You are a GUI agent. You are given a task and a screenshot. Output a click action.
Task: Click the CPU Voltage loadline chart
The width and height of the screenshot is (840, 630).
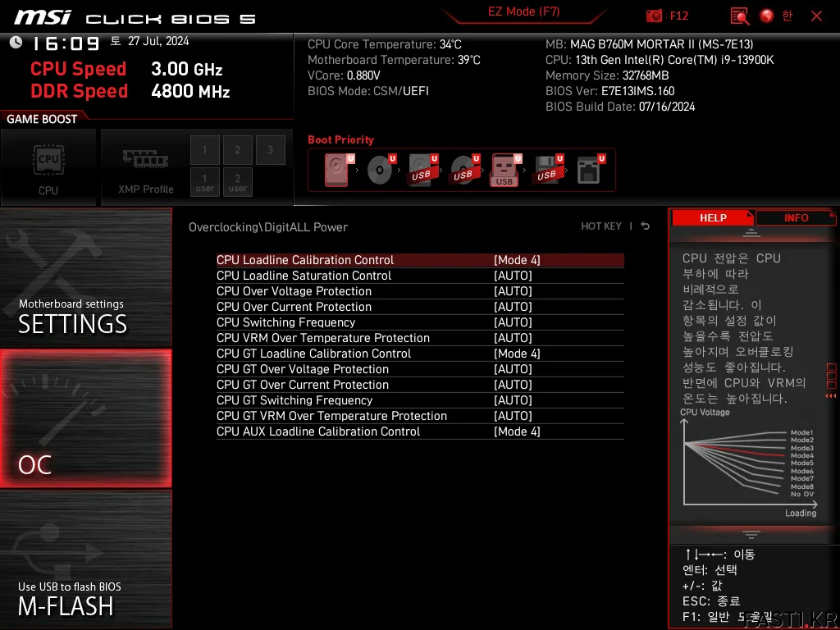[x=748, y=463]
